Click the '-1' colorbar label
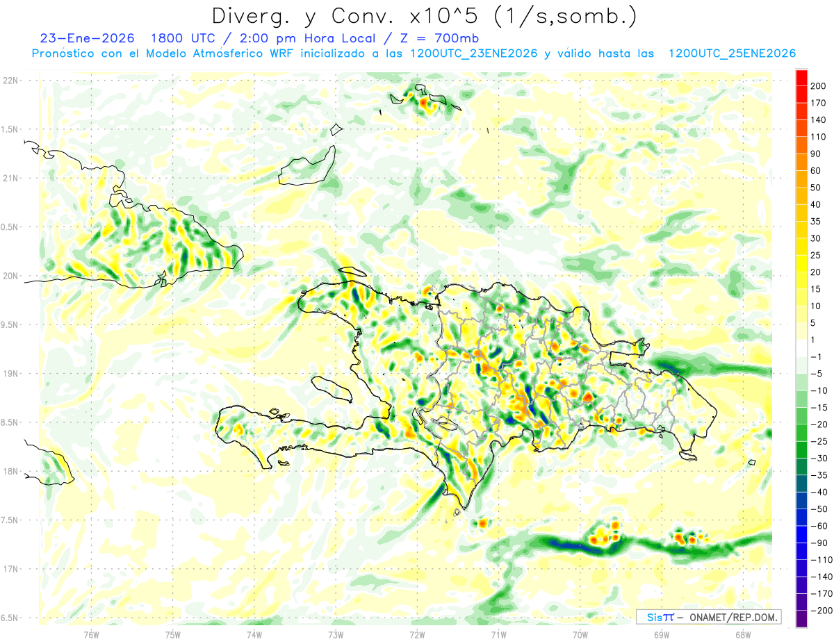This screenshot has width=834, height=644. coord(817,356)
